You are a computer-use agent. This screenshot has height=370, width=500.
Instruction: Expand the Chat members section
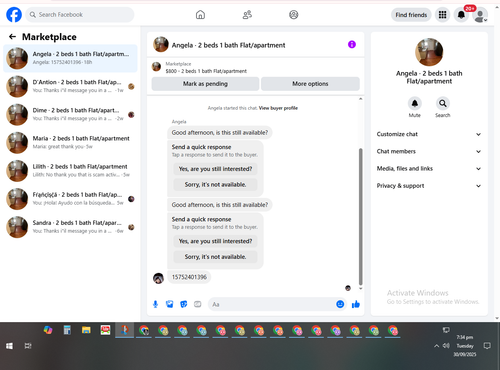pos(429,151)
